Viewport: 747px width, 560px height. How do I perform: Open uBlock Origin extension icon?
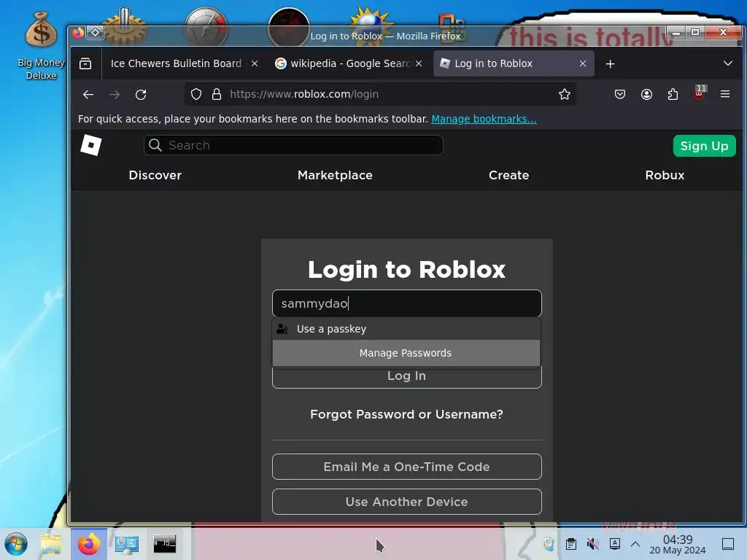(700, 93)
